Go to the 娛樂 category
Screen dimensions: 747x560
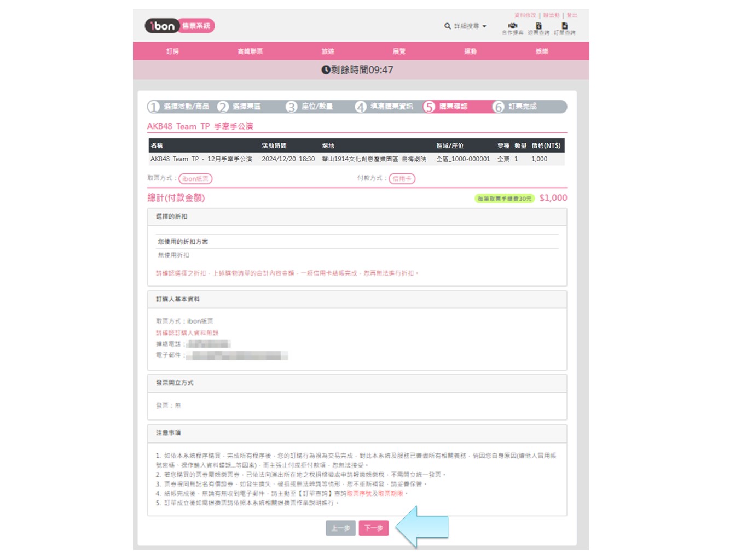click(542, 51)
